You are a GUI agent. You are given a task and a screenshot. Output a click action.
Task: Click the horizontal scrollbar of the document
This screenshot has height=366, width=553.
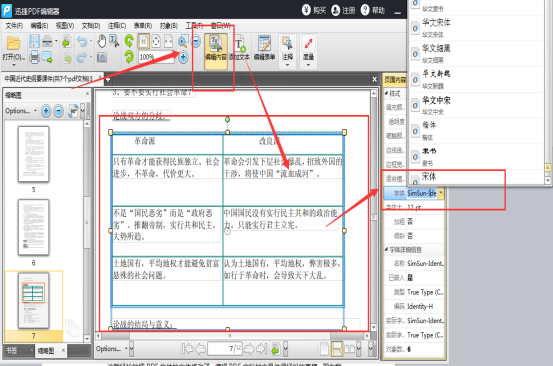(232, 336)
